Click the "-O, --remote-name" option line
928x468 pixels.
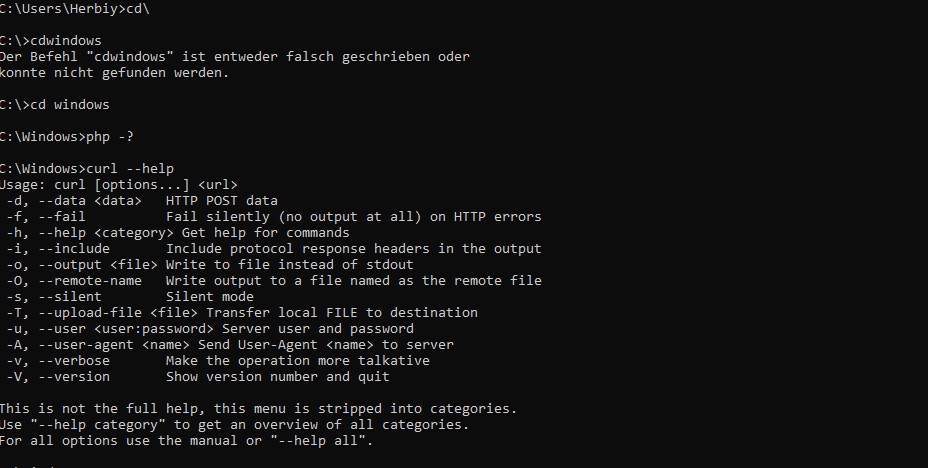pos(272,280)
